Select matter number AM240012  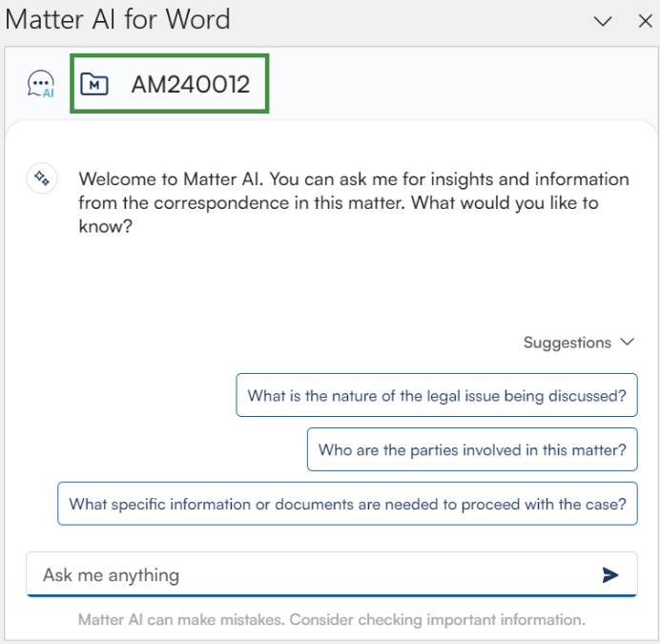tap(190, 84)
